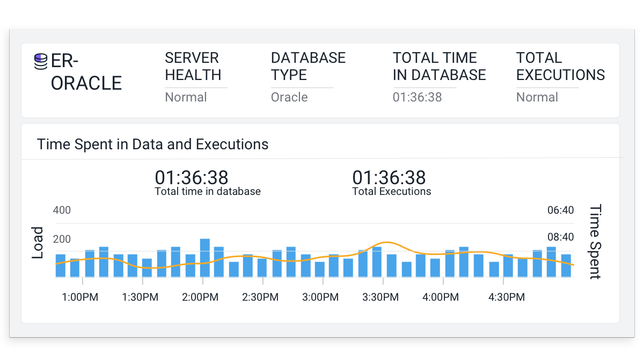
Task: Click the Total Executions chart summary label
Action: [391, 191]
